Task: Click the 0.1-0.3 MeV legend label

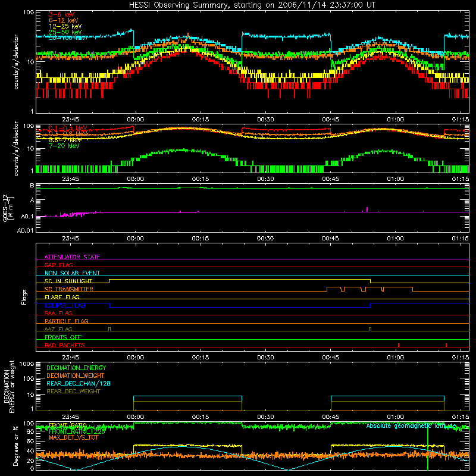Action: 68,128
